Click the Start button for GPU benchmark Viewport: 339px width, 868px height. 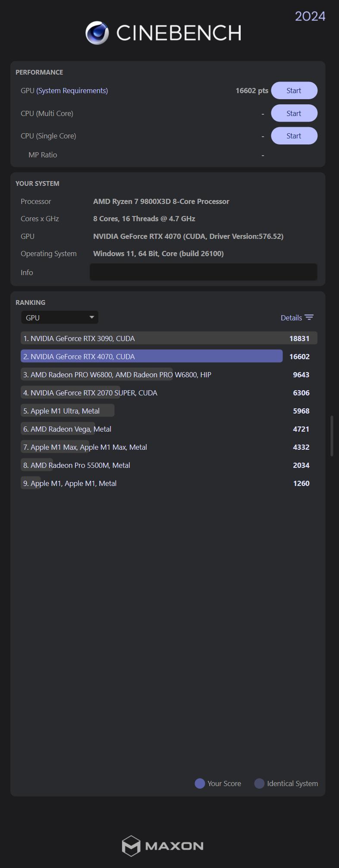pyautogui.click(x=294, y=91)
